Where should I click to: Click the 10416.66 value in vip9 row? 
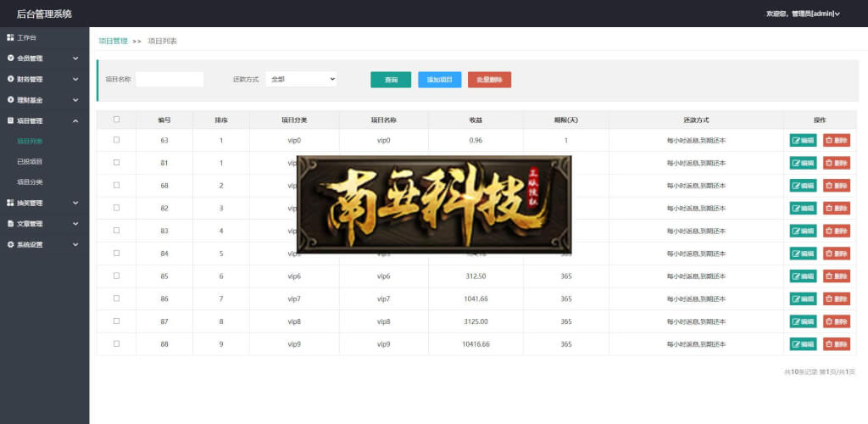pos(476,344)
